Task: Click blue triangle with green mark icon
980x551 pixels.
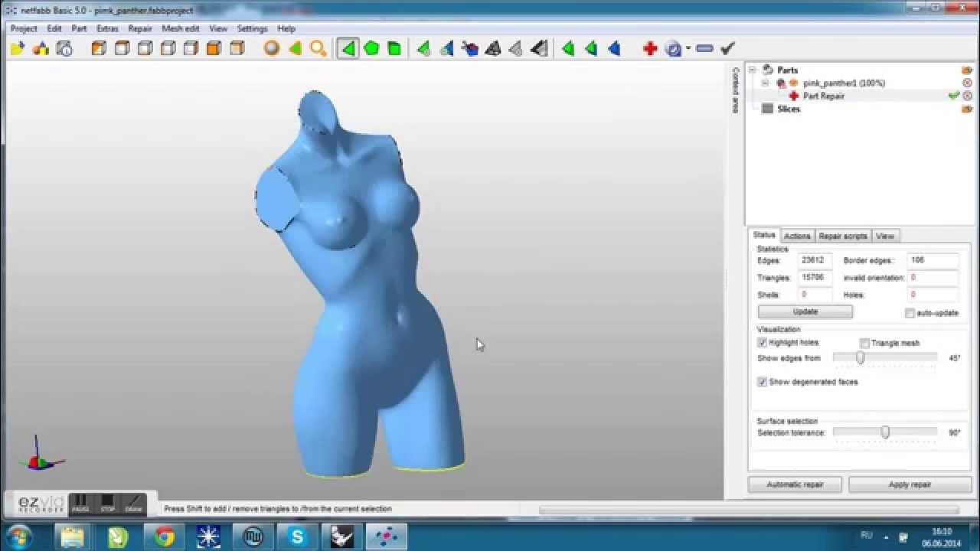Action: coord(447,49)
